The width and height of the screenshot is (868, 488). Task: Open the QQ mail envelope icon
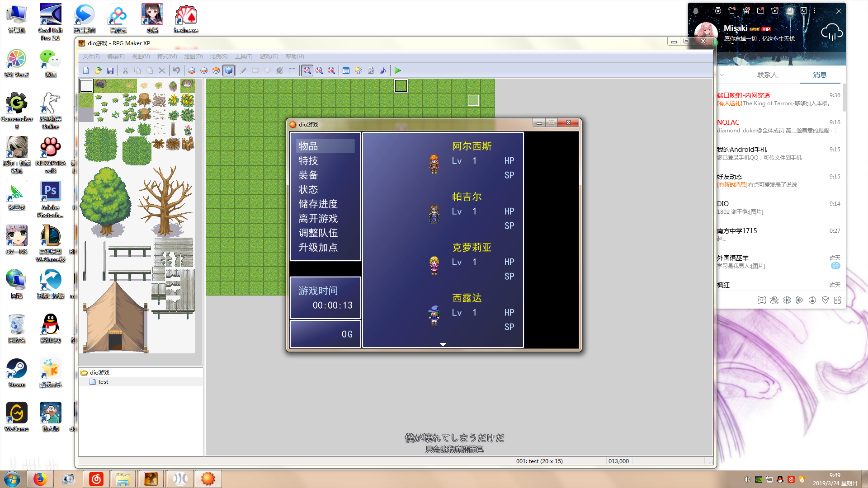[x=761, y=10]
